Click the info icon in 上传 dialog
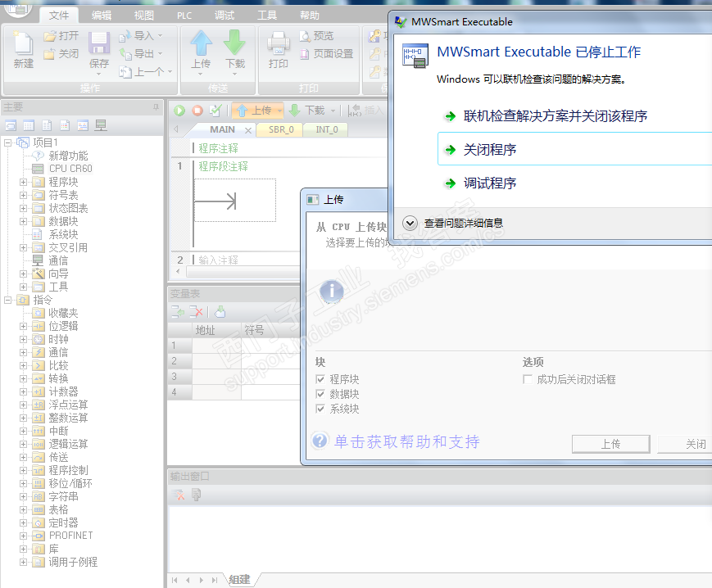 click(x=332, y=292)
